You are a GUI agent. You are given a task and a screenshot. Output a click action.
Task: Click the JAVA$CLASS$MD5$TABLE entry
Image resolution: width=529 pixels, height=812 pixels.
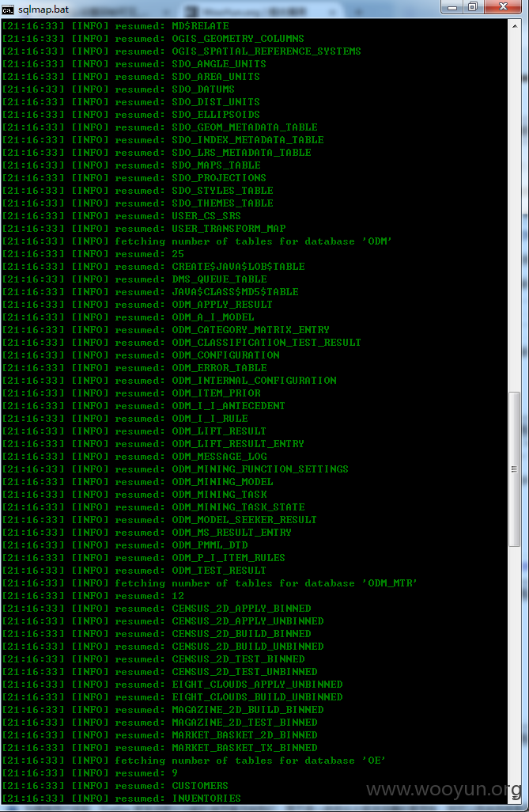click(x=235, y=292)
